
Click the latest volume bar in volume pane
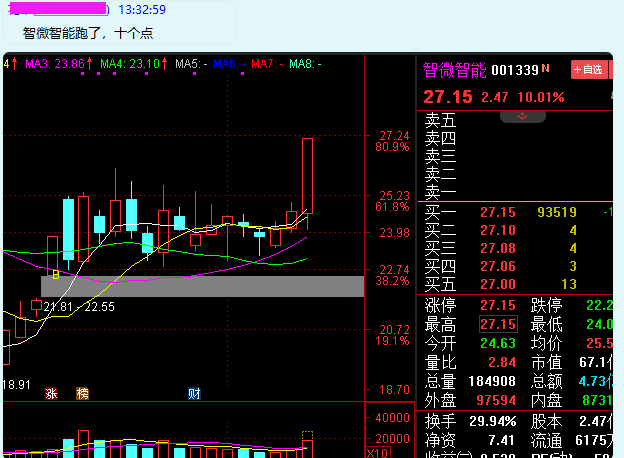pos(308,448)
